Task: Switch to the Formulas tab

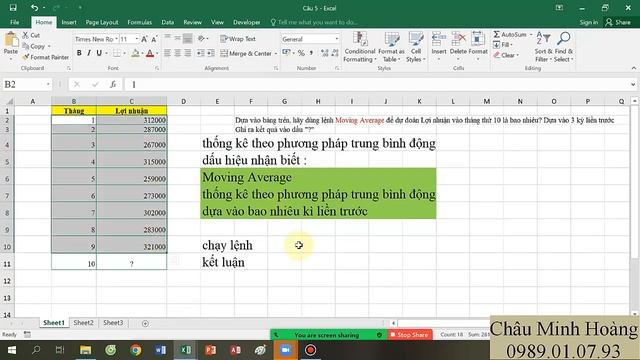Action: point(140,22)
